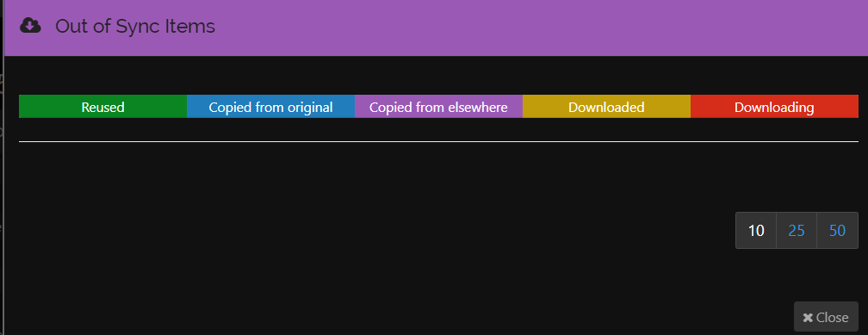Click the green Reused legend segment
Screen dimensions: 868x335
103,106
